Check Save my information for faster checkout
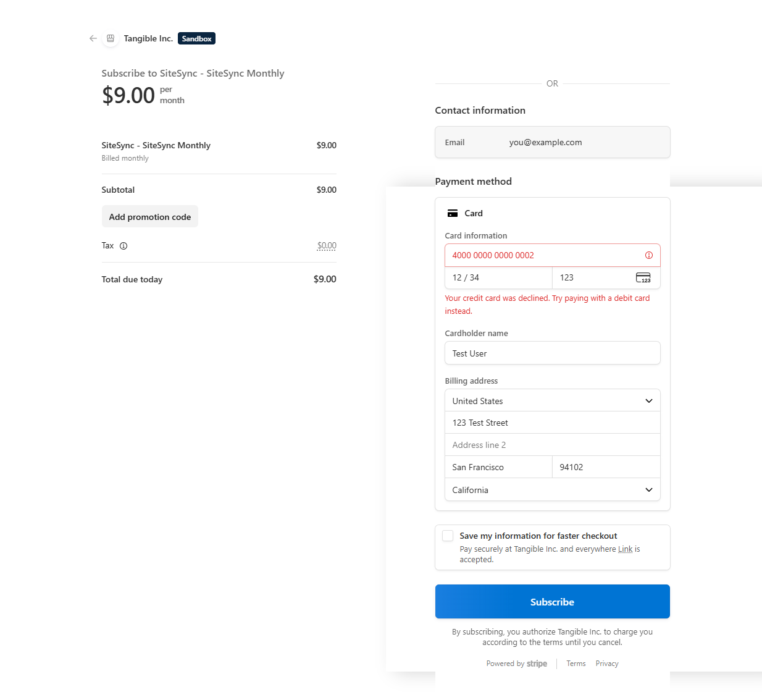 point(448,536)
